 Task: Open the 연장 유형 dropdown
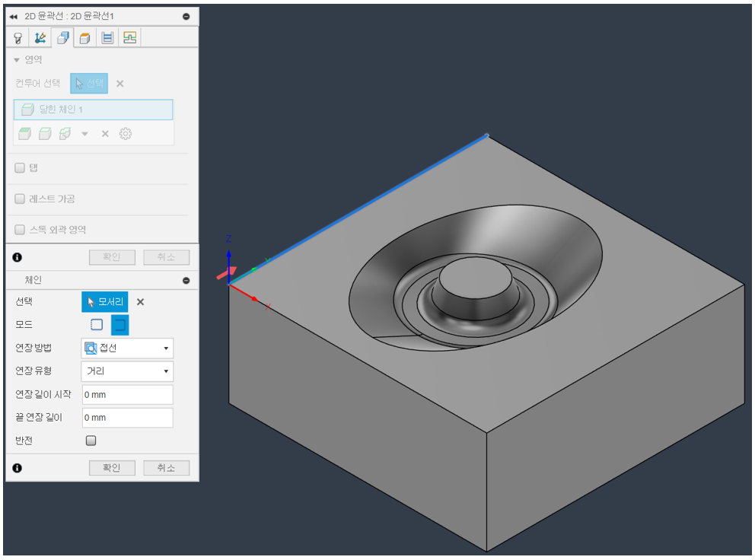pyautogui.click(x=127, y=371)
